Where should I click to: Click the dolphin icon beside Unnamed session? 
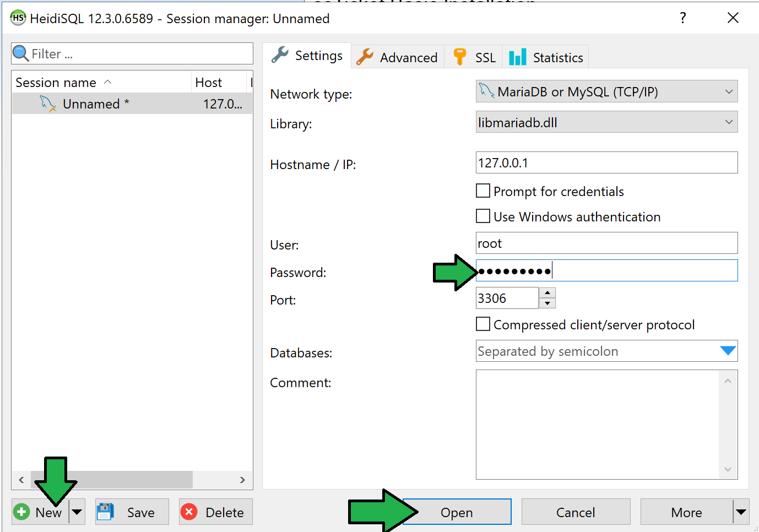[48, 104]
